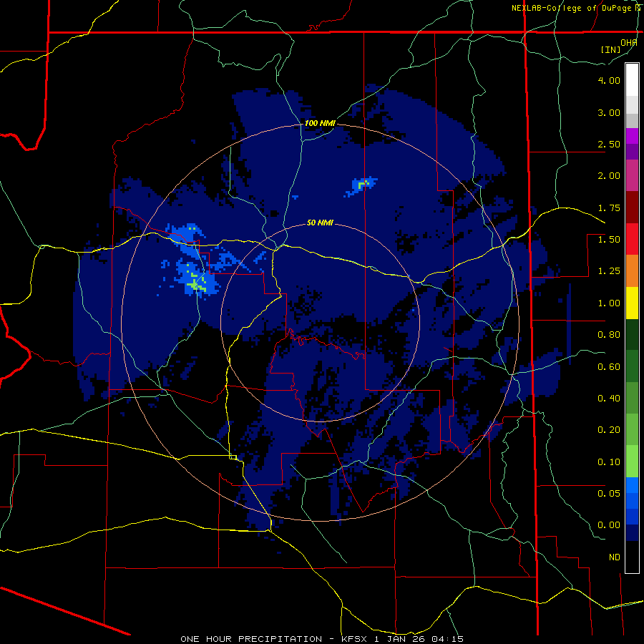
Task: Click the [IN] units label
Action: (610, 49)
